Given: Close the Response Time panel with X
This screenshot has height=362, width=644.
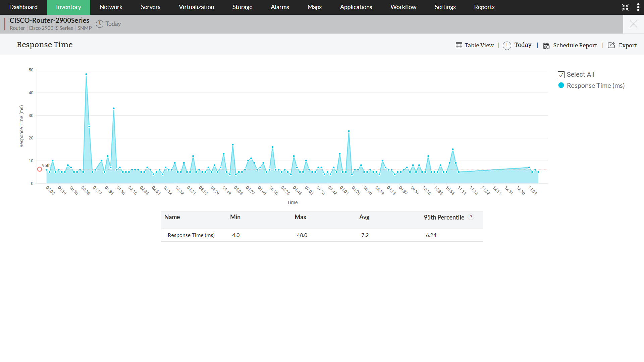Looking at the screenshot, I should (633, 24).
